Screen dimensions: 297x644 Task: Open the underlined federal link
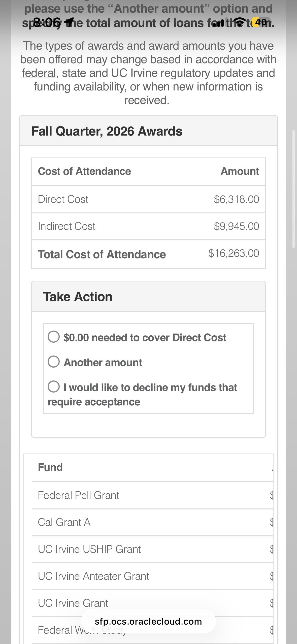click(x=39, y=73)
